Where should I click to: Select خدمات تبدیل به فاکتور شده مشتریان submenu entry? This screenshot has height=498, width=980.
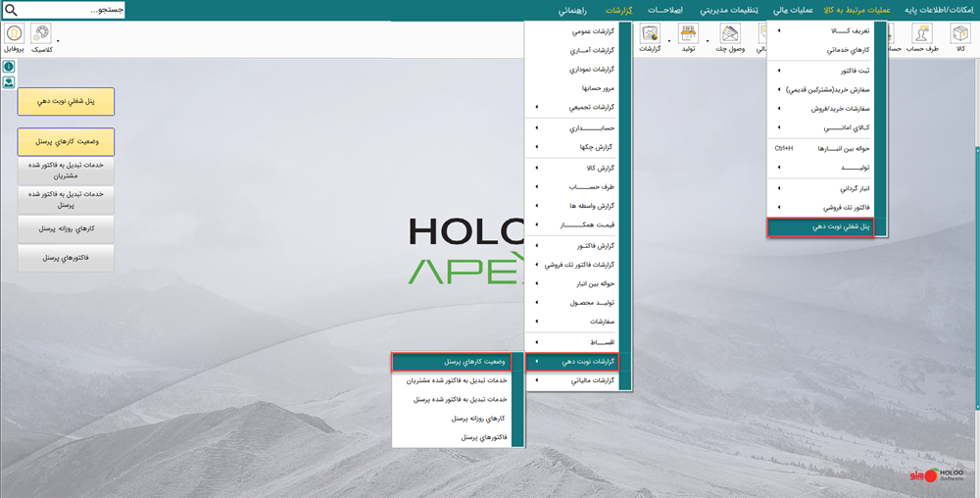[x=451, y=380]
